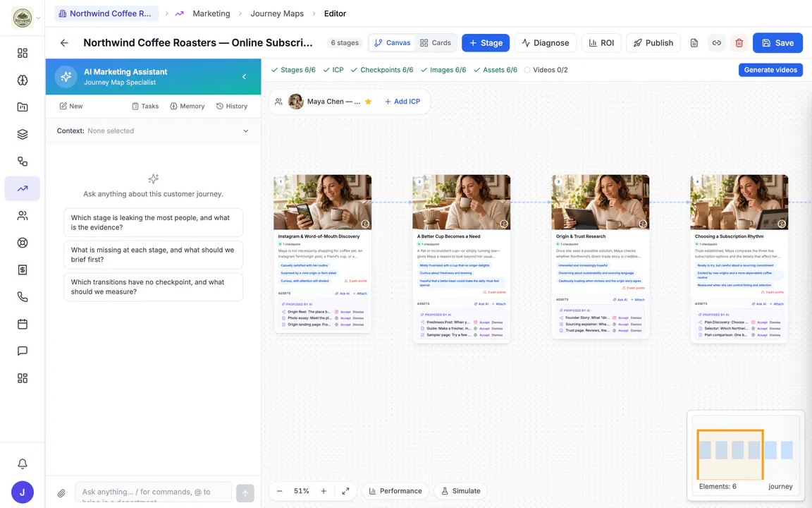Image resolution: width=812 pixels, height=508 pixels.
Task: Open the calendar icon in sidebar
Action: point(23,324)
